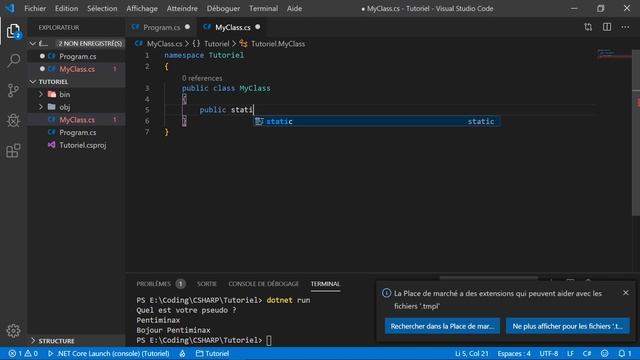Click Tutoriel.MyClass in the breadcrumb
640x360 pixels.
click(x=278, y=44)
